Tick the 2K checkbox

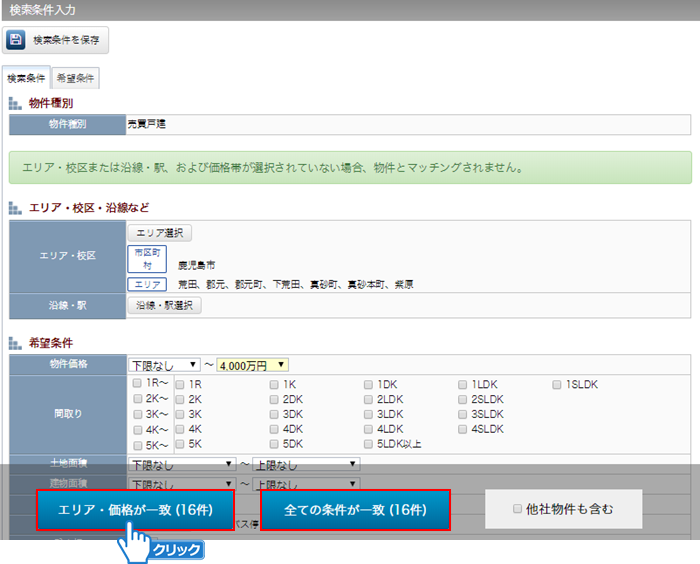pyautogui.click(x=180, y=399)
